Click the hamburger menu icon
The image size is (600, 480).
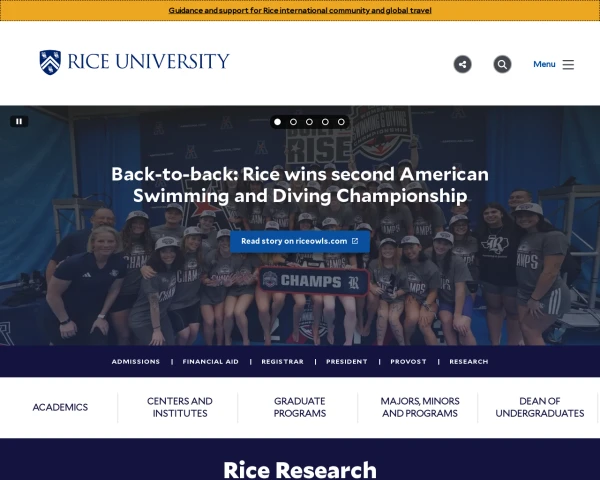pos(568,64)
